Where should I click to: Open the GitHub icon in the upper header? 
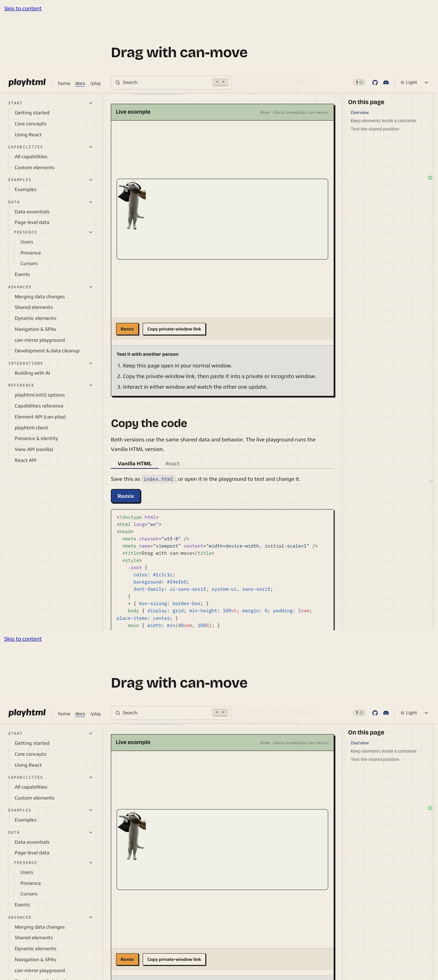click(375, 83)
